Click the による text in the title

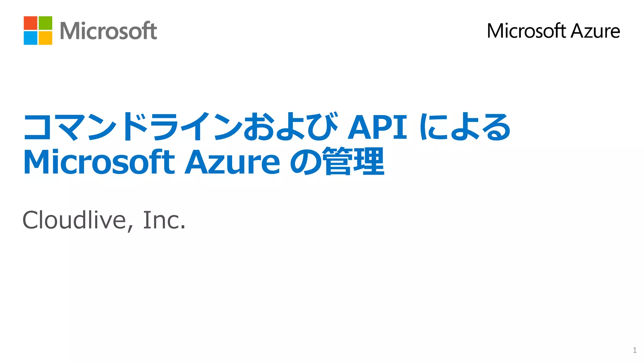coord(465,127)
